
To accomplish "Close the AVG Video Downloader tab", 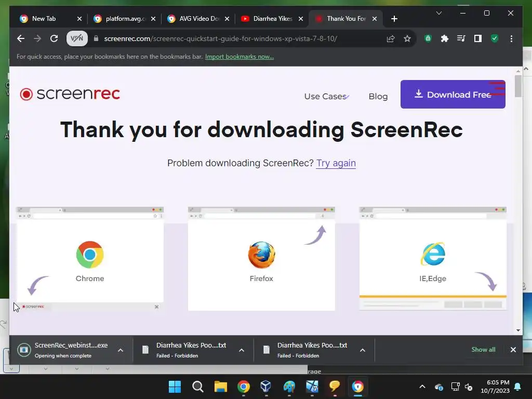I will (227, 19).
